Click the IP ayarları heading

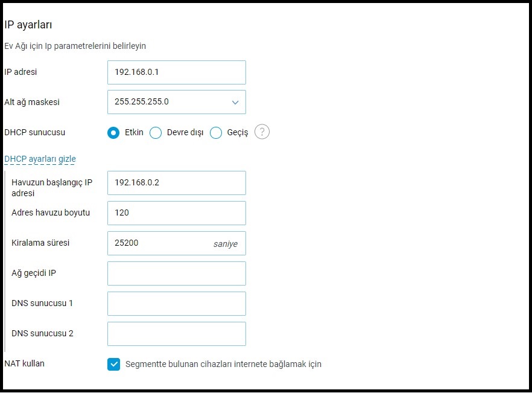pos(30,25)
